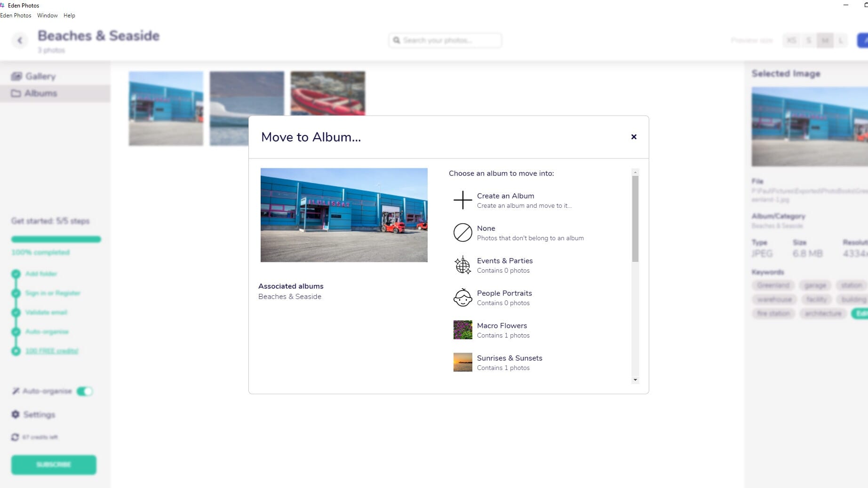The width and height of the screenshot is (868, 488).
Task: Click the SUBSCRIBE button
Action: click(x=53, y=464)
